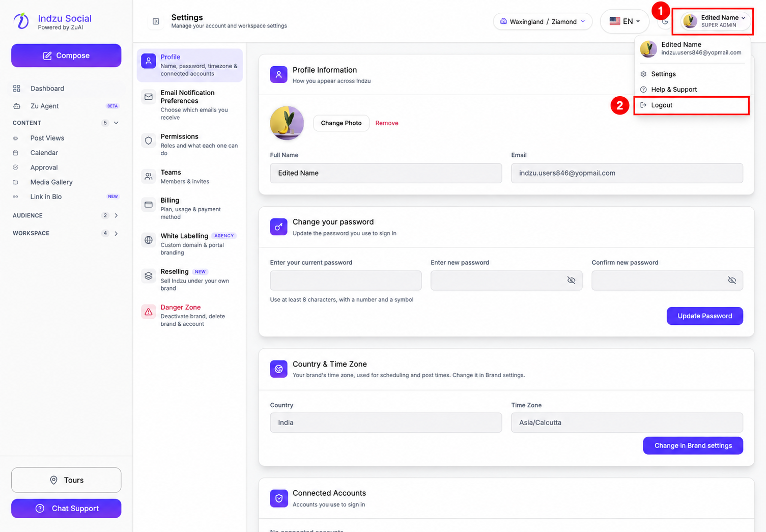Click the Time Zone Asia/Calcutta field
Viewport: 766px width, 532px height.
627,423
